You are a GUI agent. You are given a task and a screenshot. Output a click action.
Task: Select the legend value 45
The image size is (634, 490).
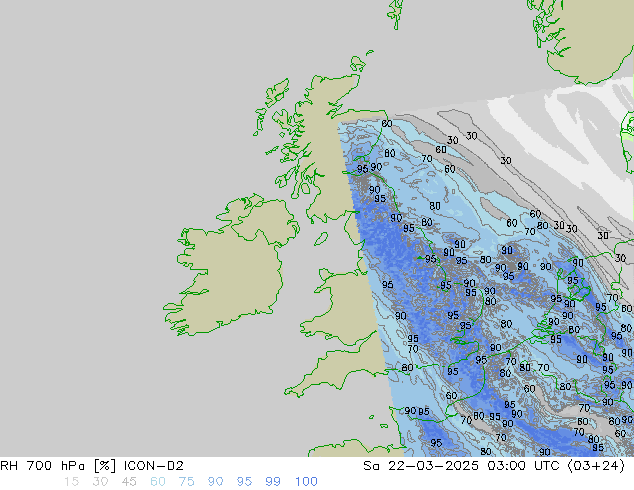[129, 482]
